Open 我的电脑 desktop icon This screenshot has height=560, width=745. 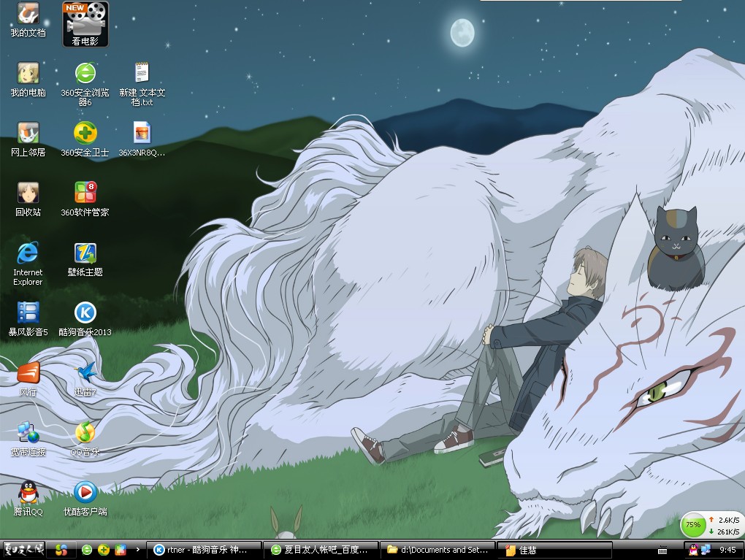tap(28, 80)
